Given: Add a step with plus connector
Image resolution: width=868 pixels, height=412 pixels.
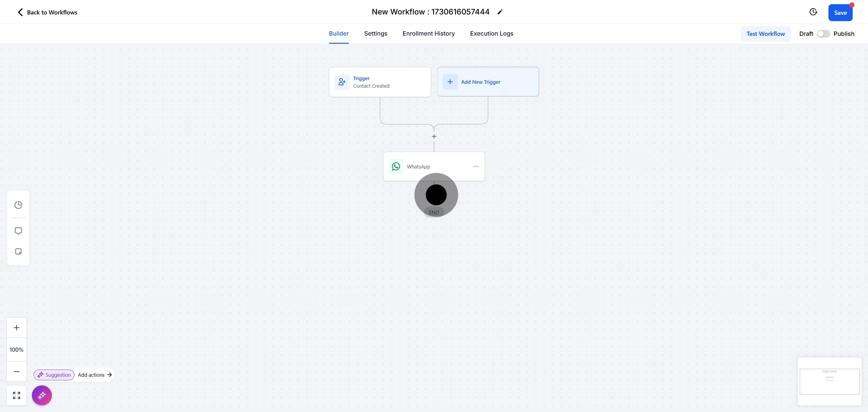Looking at the screenshot, I should pos(434,137).
